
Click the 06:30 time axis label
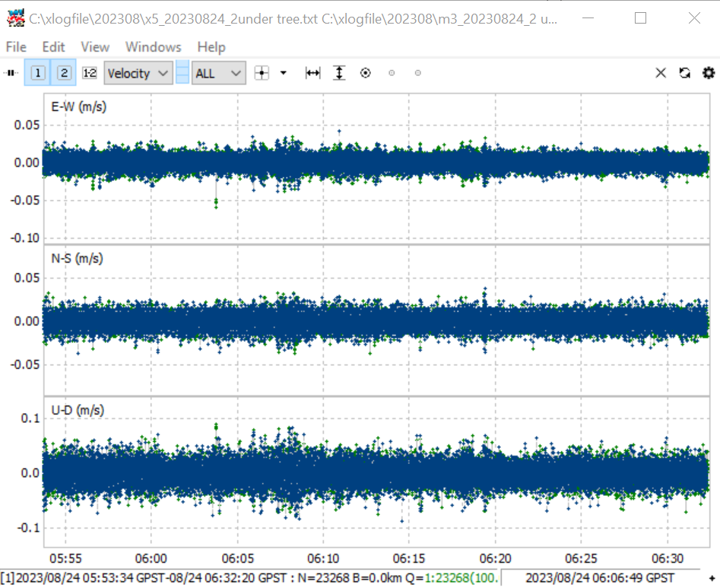[668, 558]
